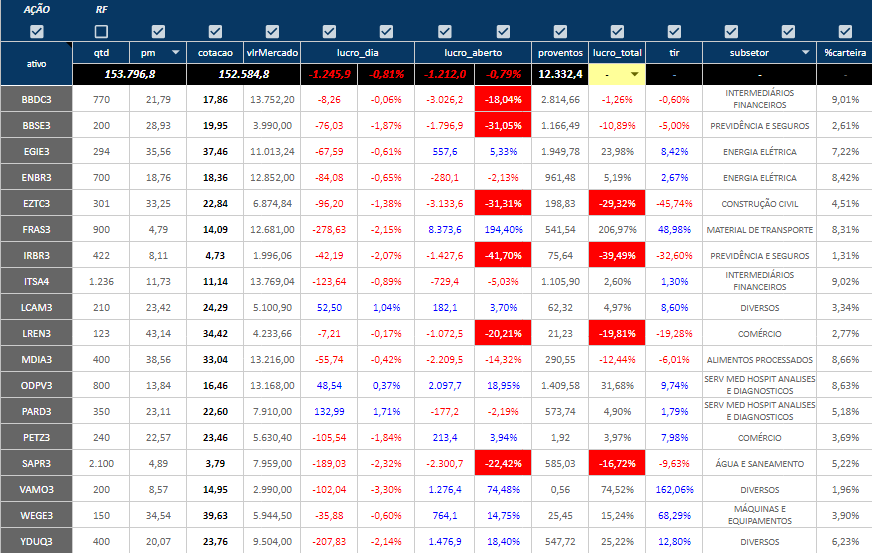Toggle checkbox above lucro_dia -0,81% column
Viewport: 872px width, 553px height.
(x=386, y=32)
